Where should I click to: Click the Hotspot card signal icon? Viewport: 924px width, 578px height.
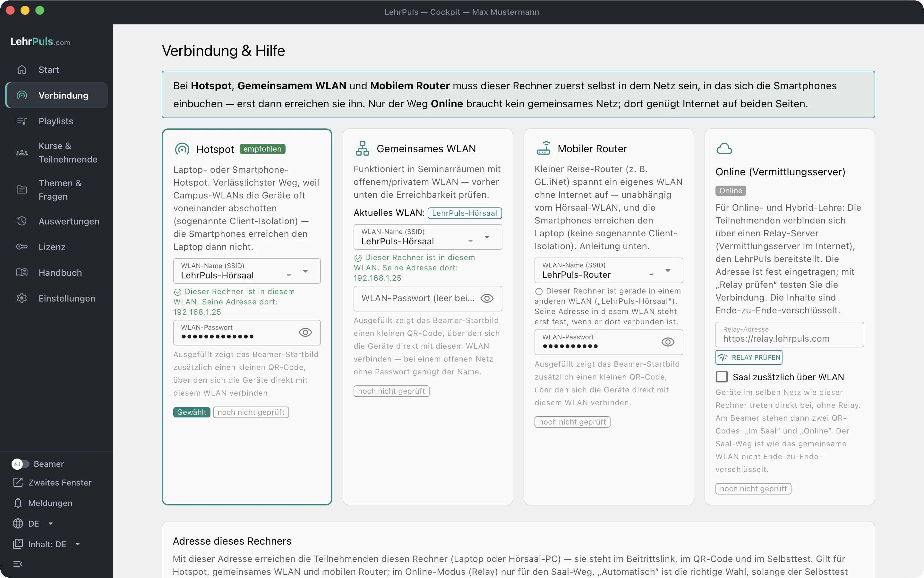pos(182,149)
